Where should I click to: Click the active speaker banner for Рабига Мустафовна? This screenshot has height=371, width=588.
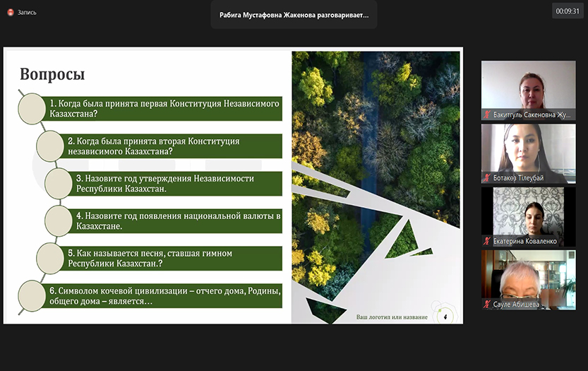pyautogui.click(x=293, y=14)
